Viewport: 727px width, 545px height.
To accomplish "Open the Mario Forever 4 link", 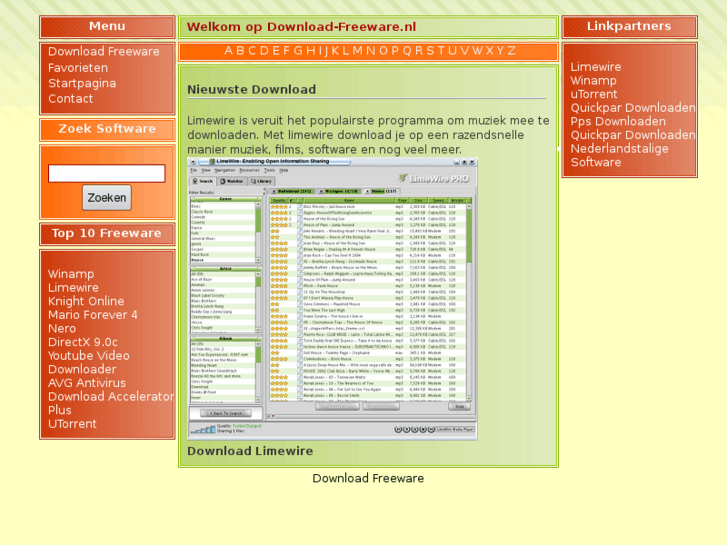I will point(93,315).
